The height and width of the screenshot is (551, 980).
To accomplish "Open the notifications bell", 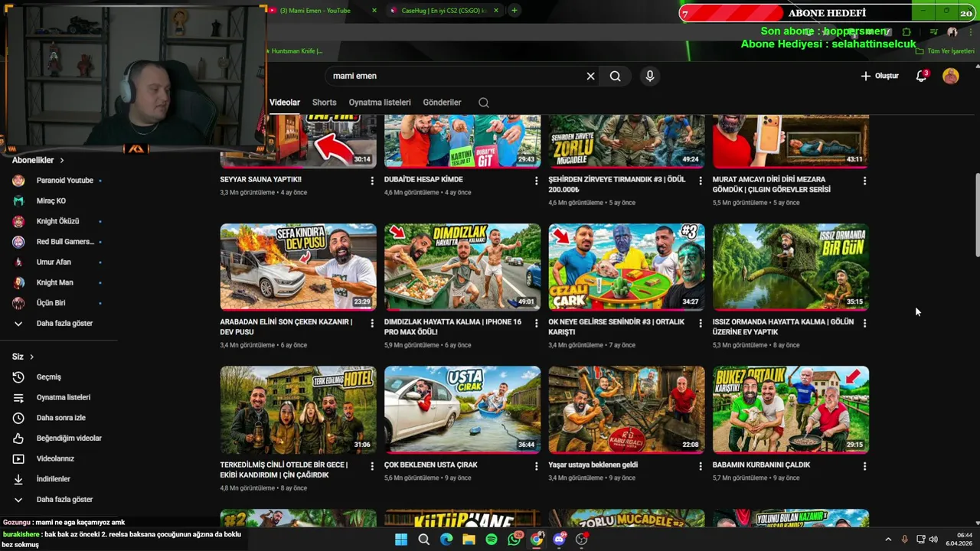I will 921,76.
